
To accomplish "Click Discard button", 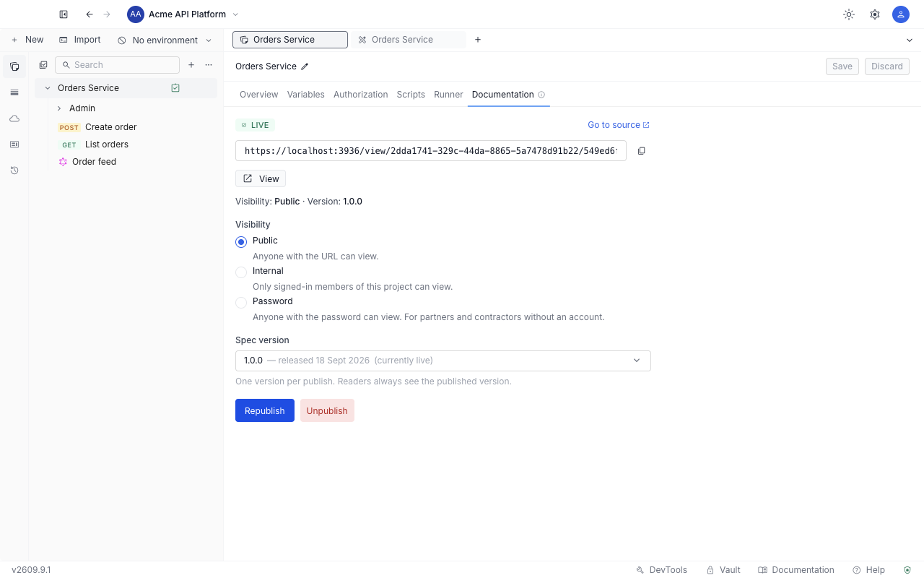I will tap(887, 66).
